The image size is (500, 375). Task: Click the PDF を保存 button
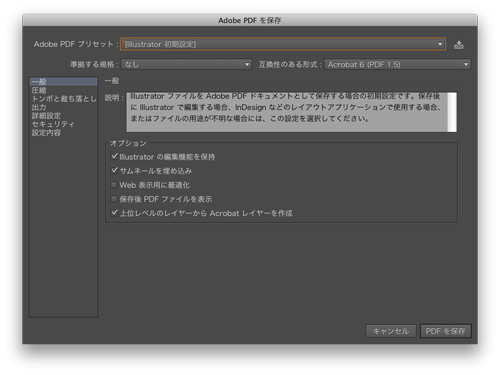(446, 331)
